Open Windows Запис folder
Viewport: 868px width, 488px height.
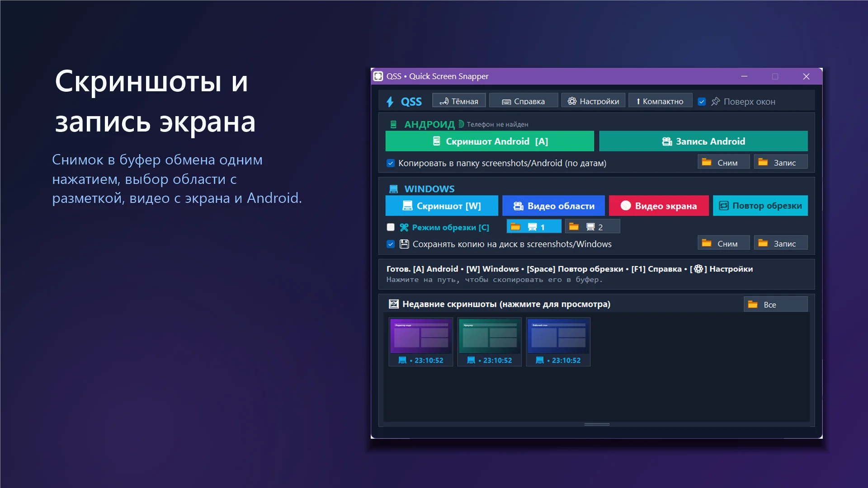coord(781,243)
